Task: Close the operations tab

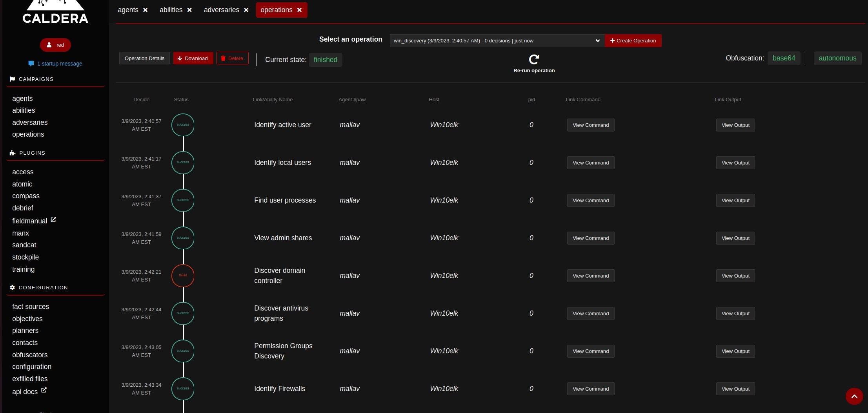Action: (300, 10)
